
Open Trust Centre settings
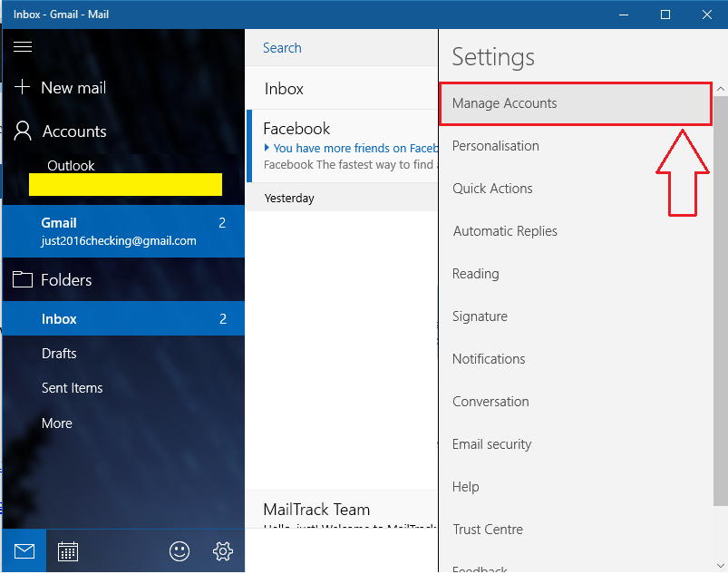click(488, 529)
